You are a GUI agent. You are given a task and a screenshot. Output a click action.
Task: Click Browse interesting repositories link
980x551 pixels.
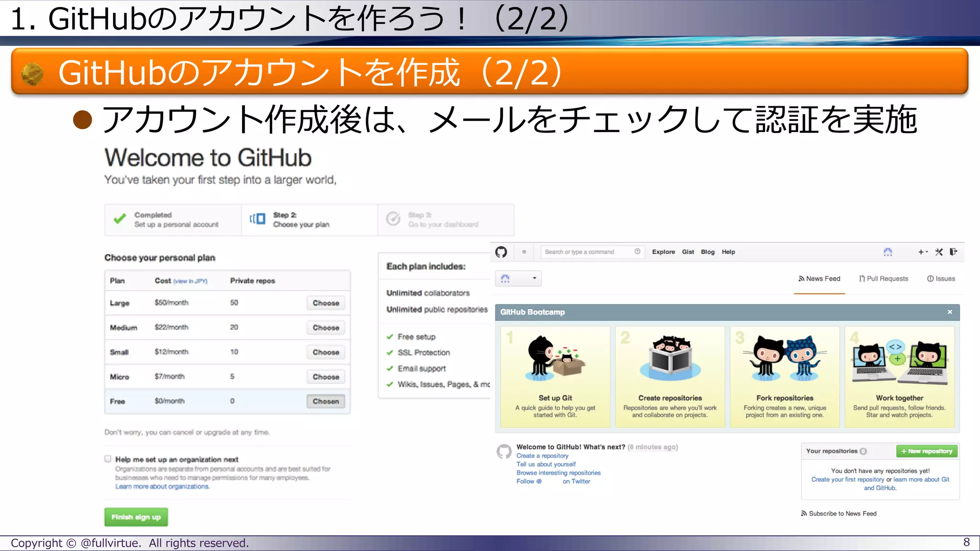pyautogui.click(x=558, y=473)
